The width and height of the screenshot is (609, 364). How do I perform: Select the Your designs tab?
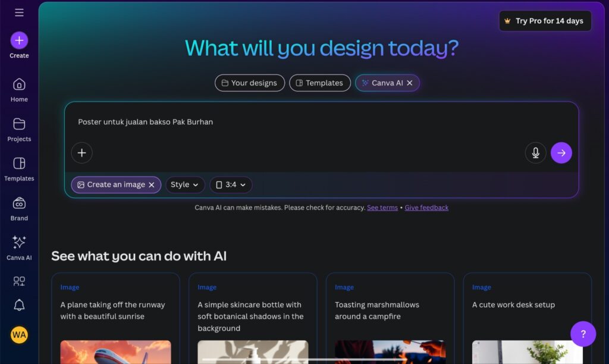coord(250,83)
